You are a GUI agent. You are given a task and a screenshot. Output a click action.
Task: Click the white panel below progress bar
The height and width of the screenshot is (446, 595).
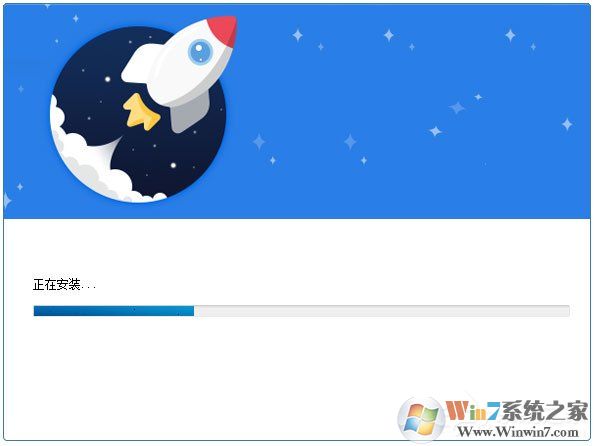pyautogui.click(x=297, y=380)
